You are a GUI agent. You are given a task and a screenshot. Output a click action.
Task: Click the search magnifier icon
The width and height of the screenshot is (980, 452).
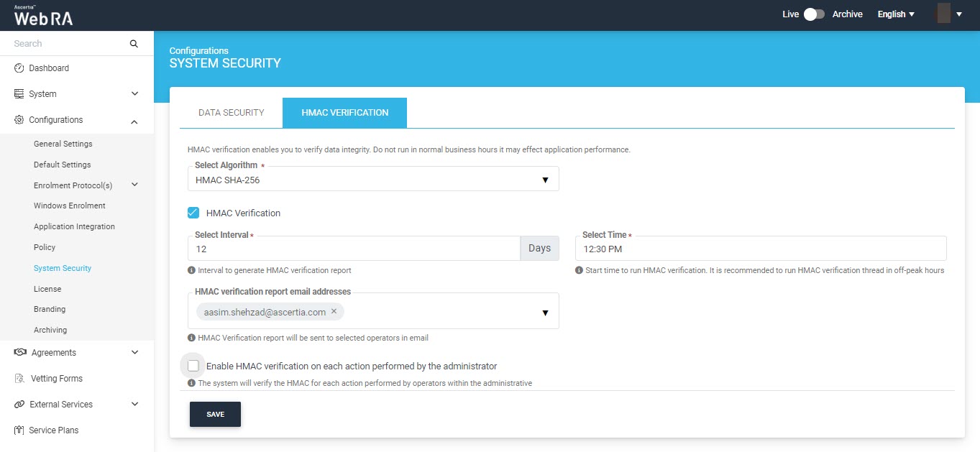[134, 44]
